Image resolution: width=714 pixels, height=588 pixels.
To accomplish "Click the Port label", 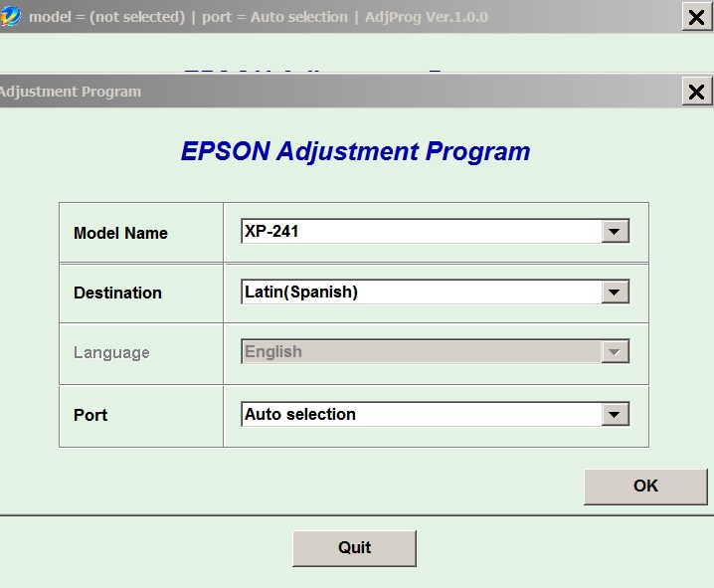I will click(x=90, y=414).
